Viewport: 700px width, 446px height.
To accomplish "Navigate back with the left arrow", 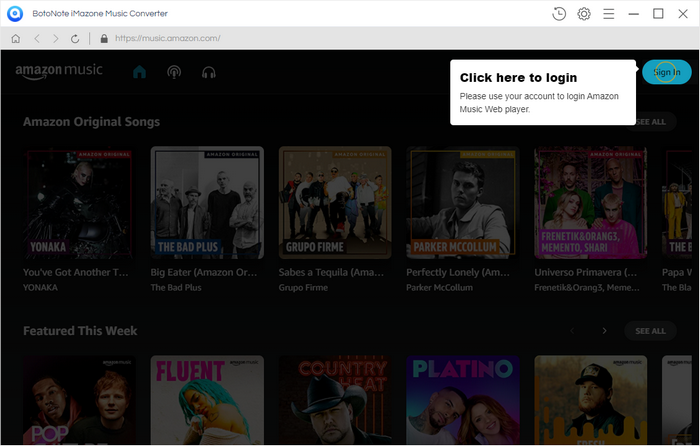I will click(37, 38).
